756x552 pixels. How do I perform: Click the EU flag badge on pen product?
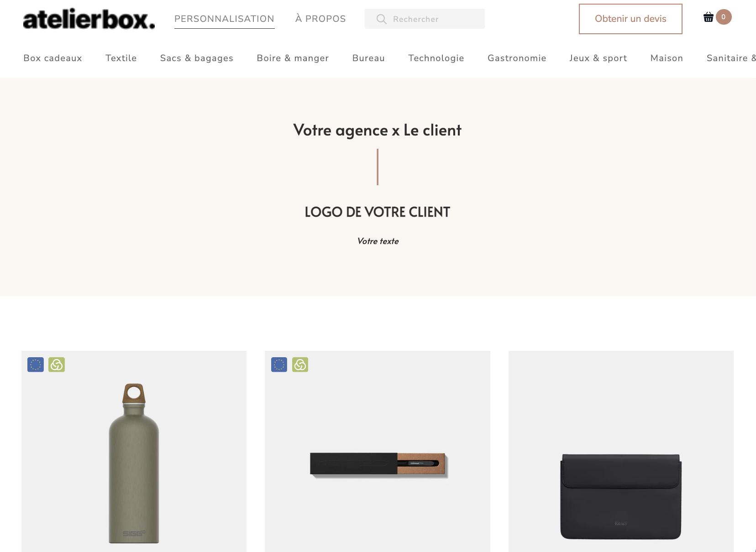tap(279, 365)
